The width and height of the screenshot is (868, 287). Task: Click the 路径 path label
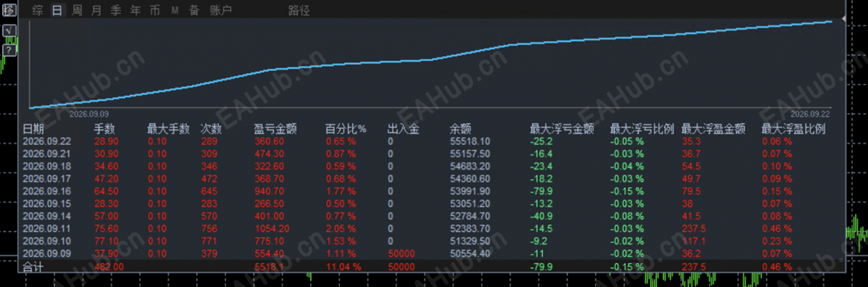point(299,10)
